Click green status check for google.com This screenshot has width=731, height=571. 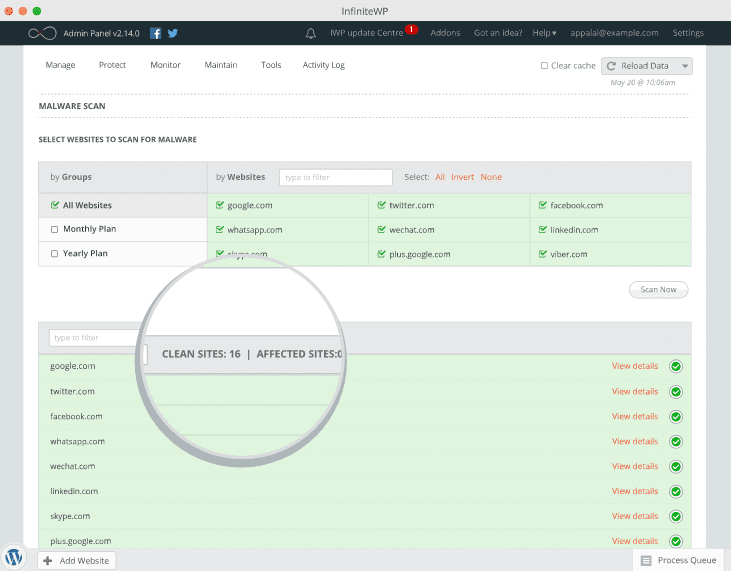pyautogui.click(x=676, y=366)
